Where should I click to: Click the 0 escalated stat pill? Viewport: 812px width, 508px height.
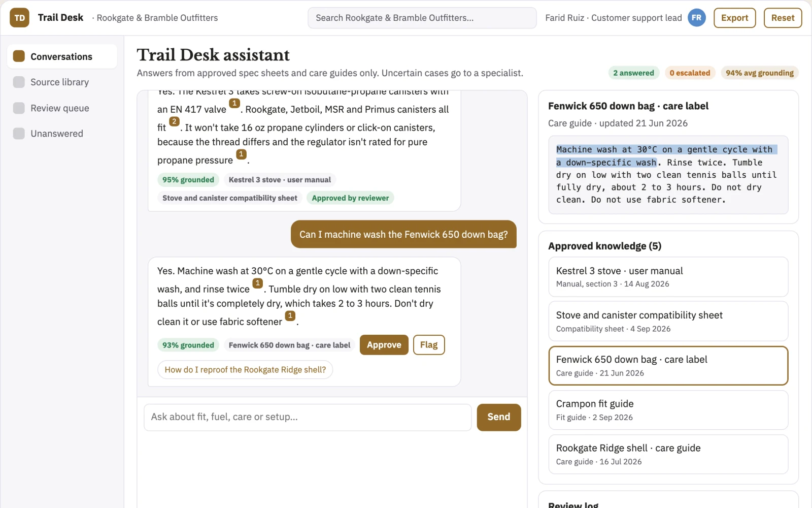[690, 73]
